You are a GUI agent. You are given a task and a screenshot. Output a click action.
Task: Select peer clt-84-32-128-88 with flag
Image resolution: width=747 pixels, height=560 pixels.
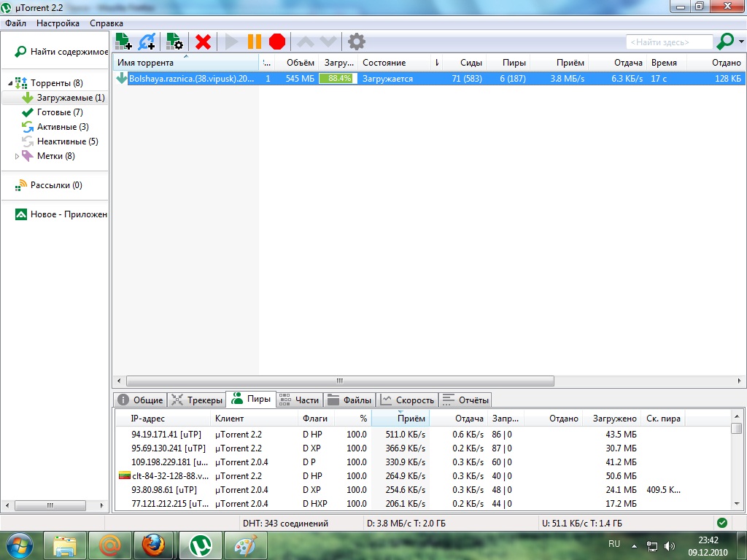tap(423, 475)
